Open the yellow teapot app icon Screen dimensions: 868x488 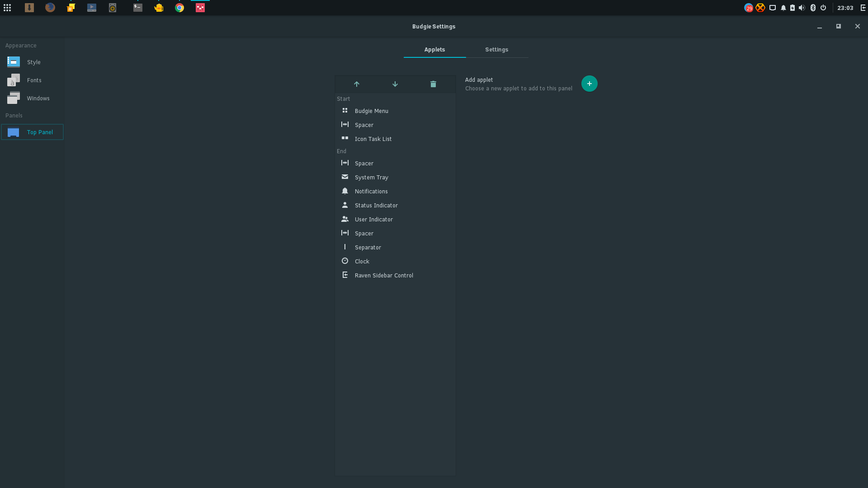point(159,8)
